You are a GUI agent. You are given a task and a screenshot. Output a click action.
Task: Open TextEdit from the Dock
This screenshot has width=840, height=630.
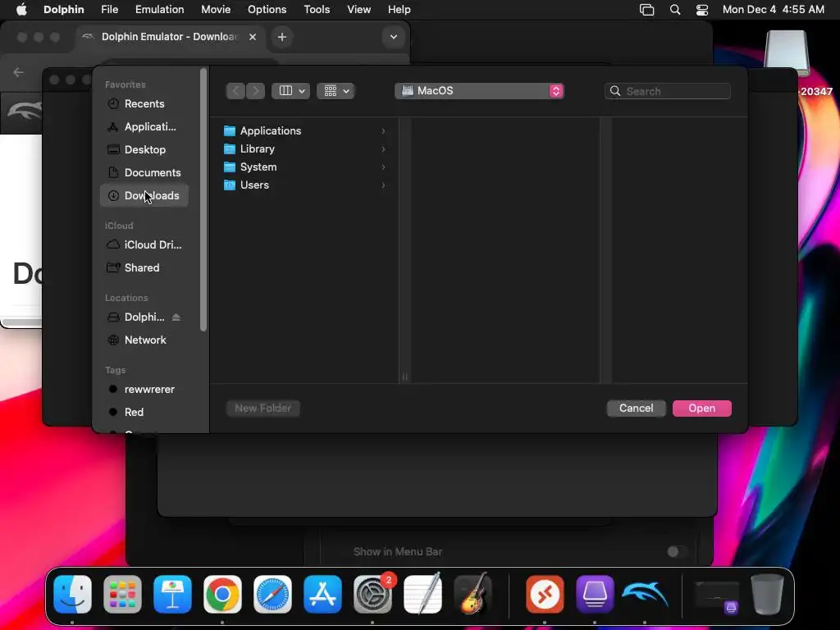pos(422,595)
